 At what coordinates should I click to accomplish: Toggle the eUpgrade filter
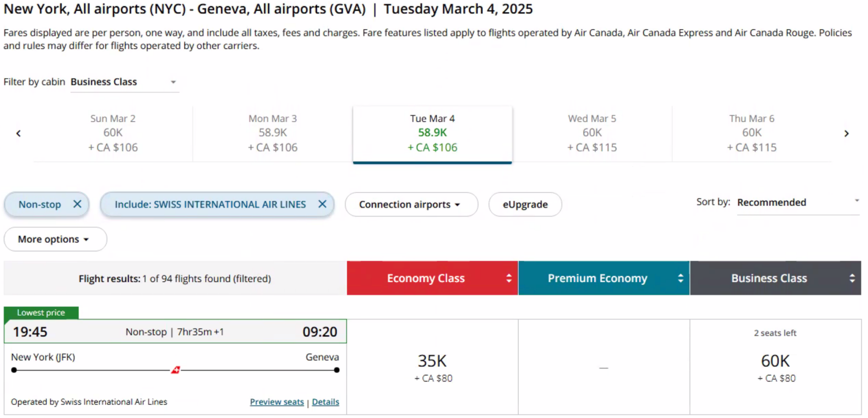click(x=525, y=204)
